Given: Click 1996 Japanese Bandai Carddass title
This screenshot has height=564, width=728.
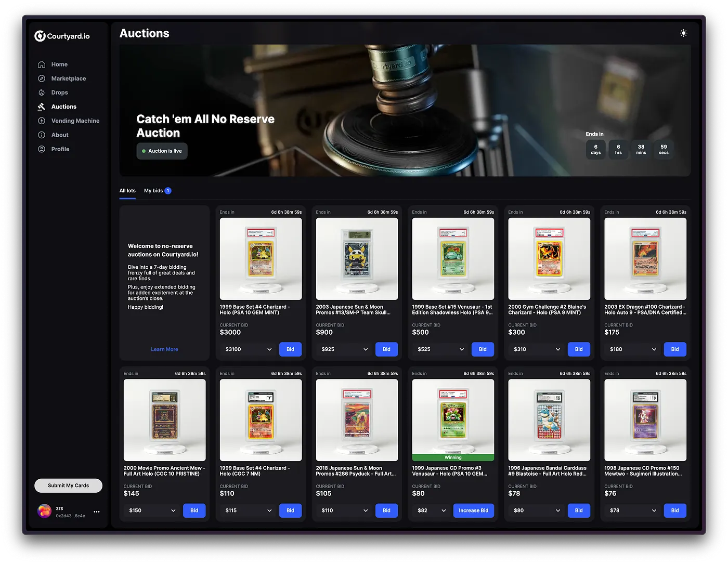Looking at the screenshot, I should 548,471.
